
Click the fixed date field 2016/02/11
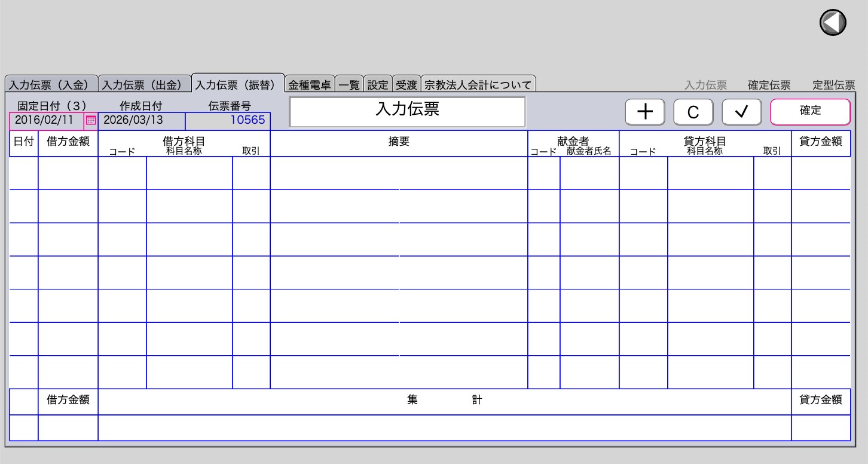(x=46, y=120)
